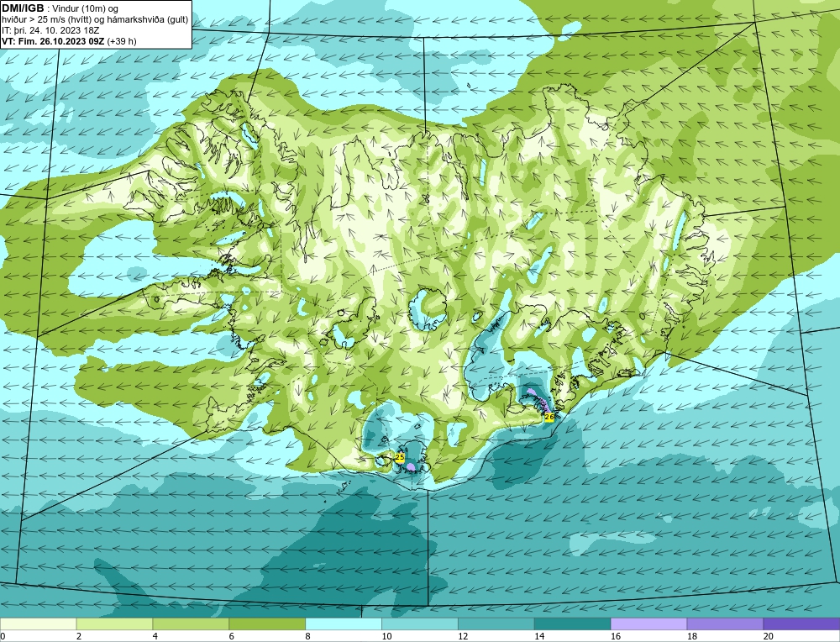
Task: Select the 2–4 m/s legend color
Action: tap(114, 624)
